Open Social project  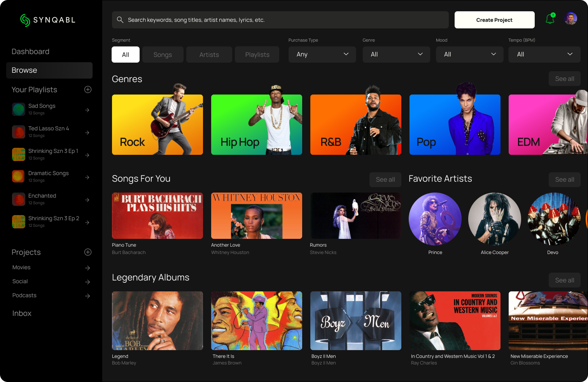(20, 282)
